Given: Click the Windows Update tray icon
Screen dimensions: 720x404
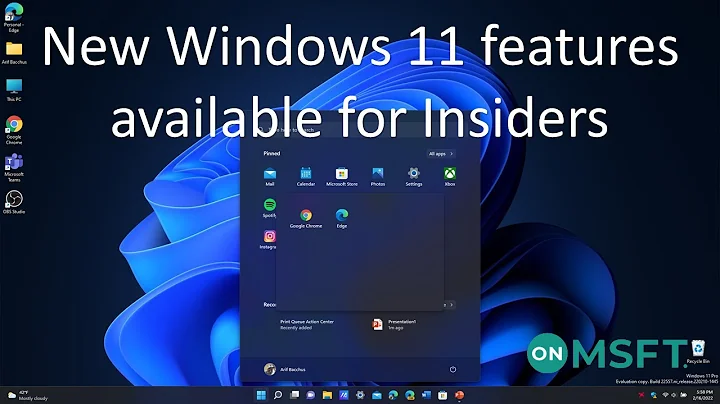Looking at the screenshot, I should (654, 395).
